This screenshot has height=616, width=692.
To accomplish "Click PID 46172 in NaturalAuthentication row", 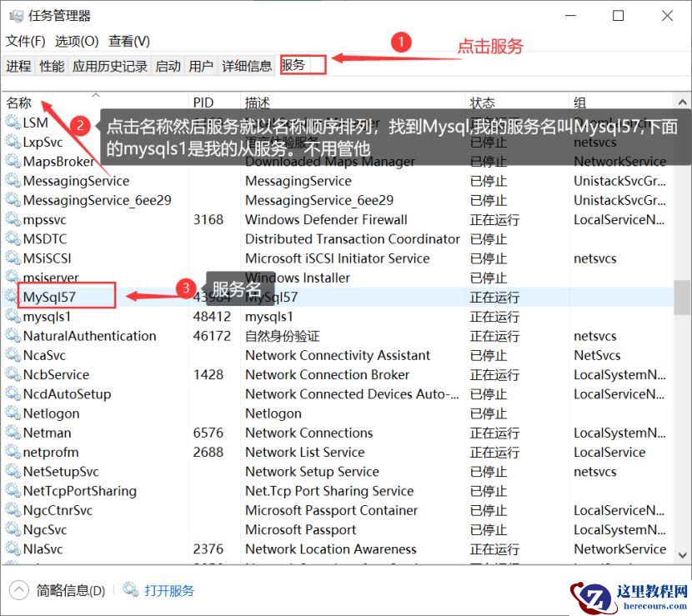I will (x=212, y=336).
